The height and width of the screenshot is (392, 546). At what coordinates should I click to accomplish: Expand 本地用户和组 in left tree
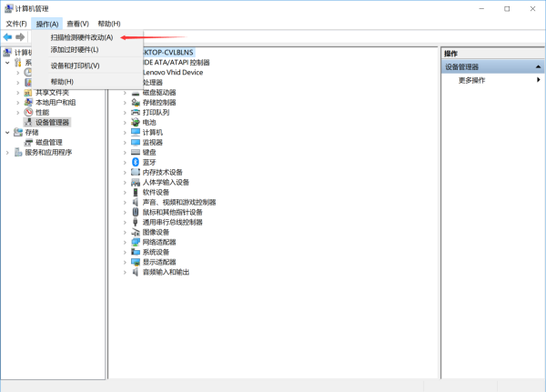tap(18, 103)
